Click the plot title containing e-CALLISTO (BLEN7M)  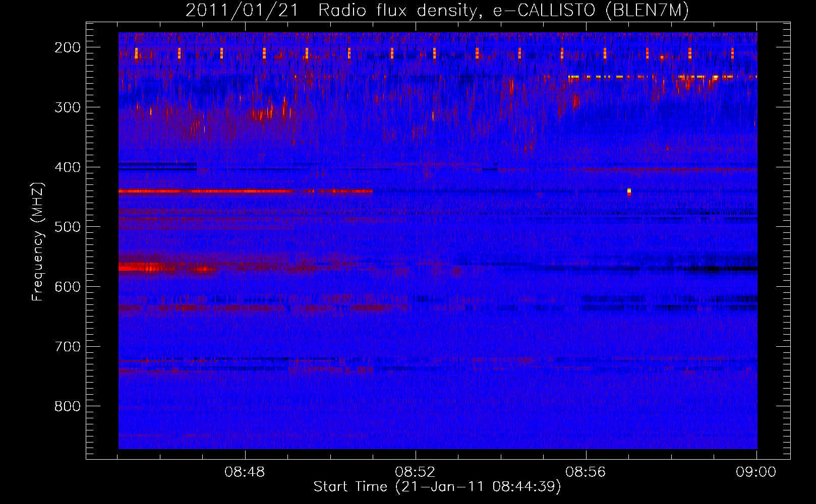[437, 10]
